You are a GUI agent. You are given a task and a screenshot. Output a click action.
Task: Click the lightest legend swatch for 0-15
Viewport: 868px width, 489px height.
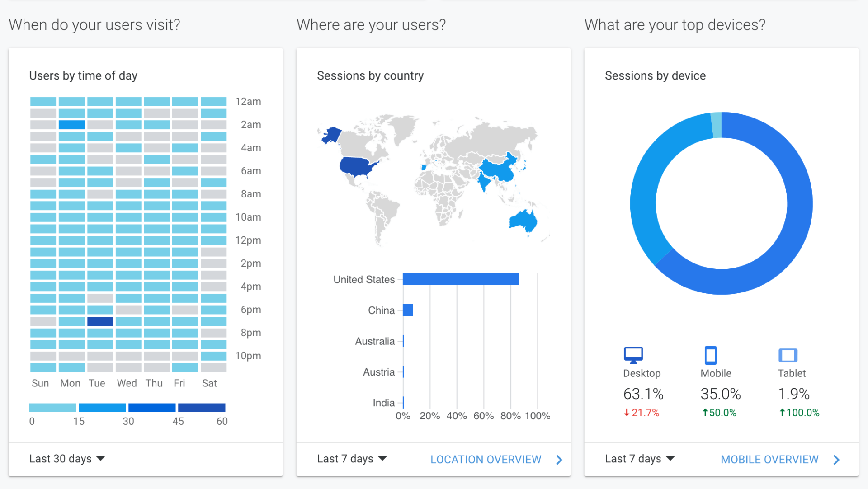(52, 408)
